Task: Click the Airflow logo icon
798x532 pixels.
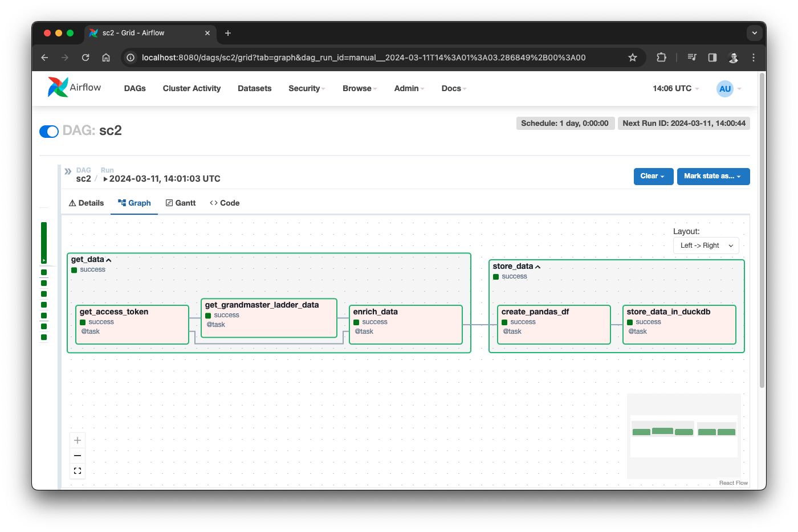Action: tap(58, 87)
